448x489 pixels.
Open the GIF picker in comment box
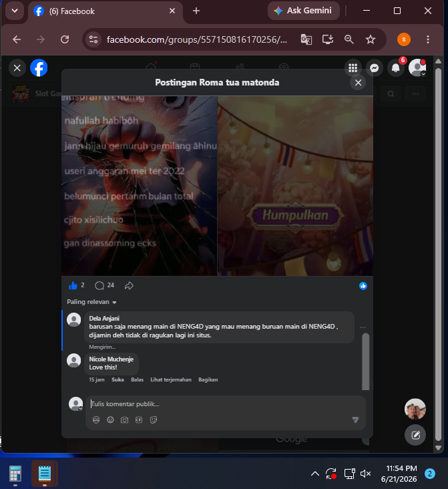[139, 420]
